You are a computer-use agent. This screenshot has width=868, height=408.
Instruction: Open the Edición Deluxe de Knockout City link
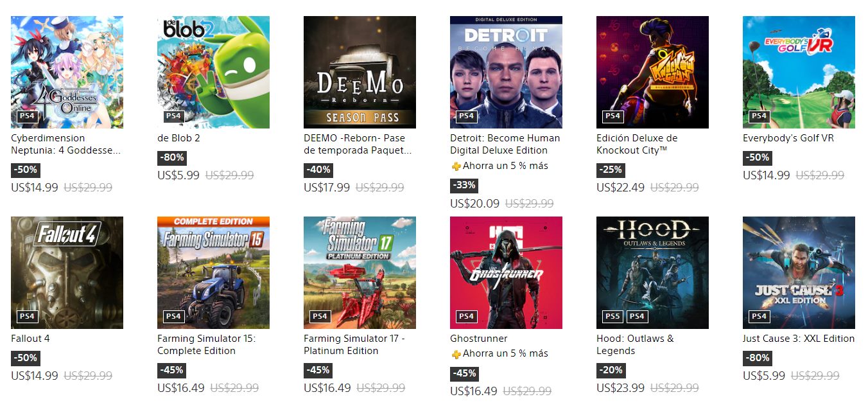637,144
